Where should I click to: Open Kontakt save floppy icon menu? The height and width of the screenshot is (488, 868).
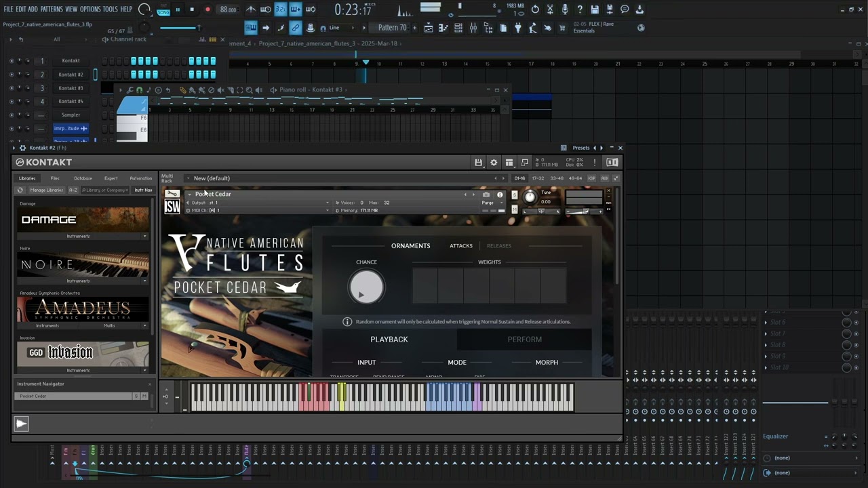click(x=478, y=163)
